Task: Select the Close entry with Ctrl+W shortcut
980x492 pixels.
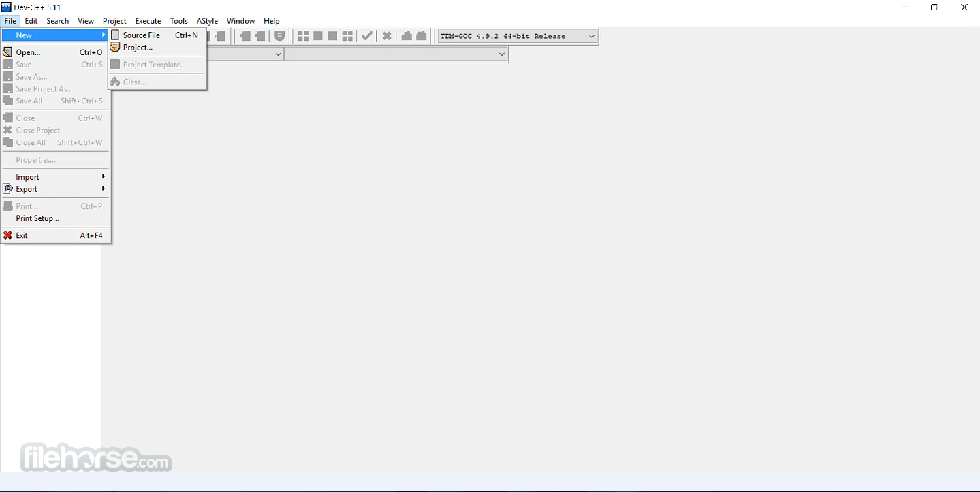Action: [55, 118]
